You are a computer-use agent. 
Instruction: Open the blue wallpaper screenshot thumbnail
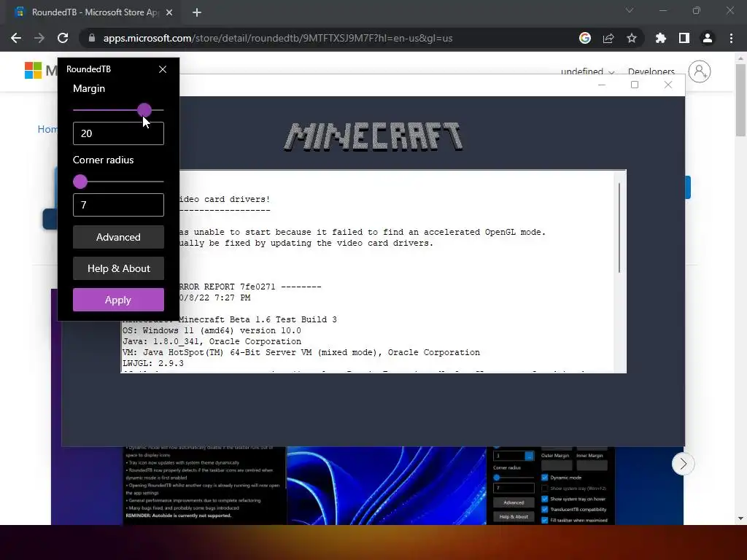(x=386, y=486)
